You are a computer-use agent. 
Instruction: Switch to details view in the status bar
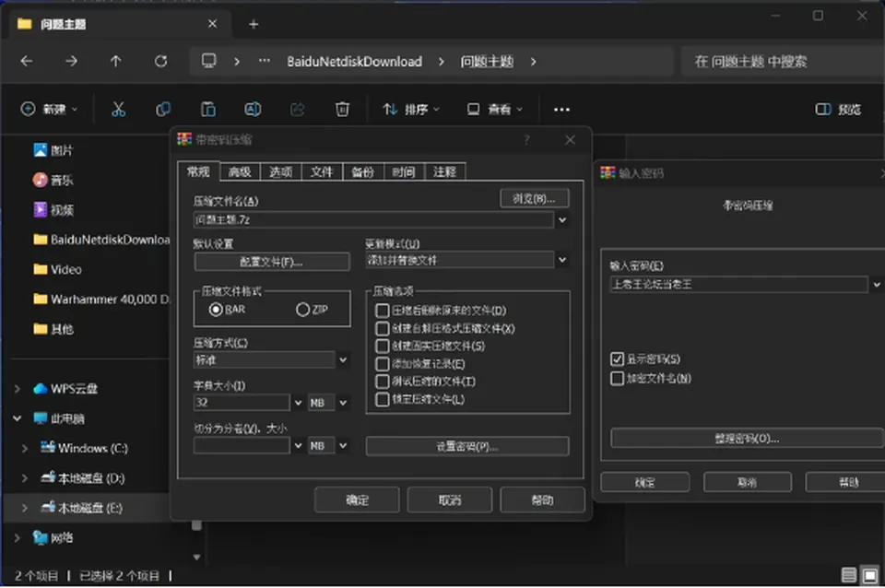click(x=849, y=575)
